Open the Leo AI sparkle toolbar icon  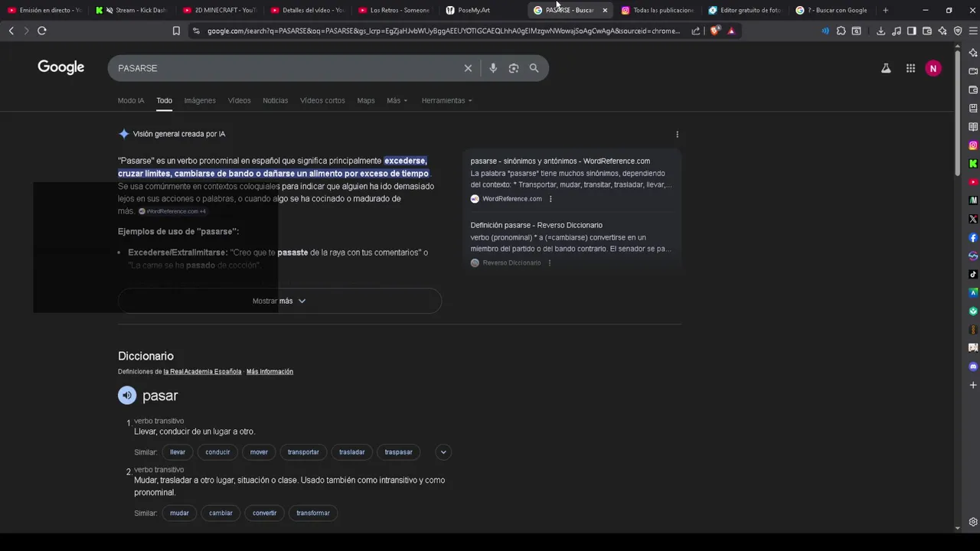(942, 31)
